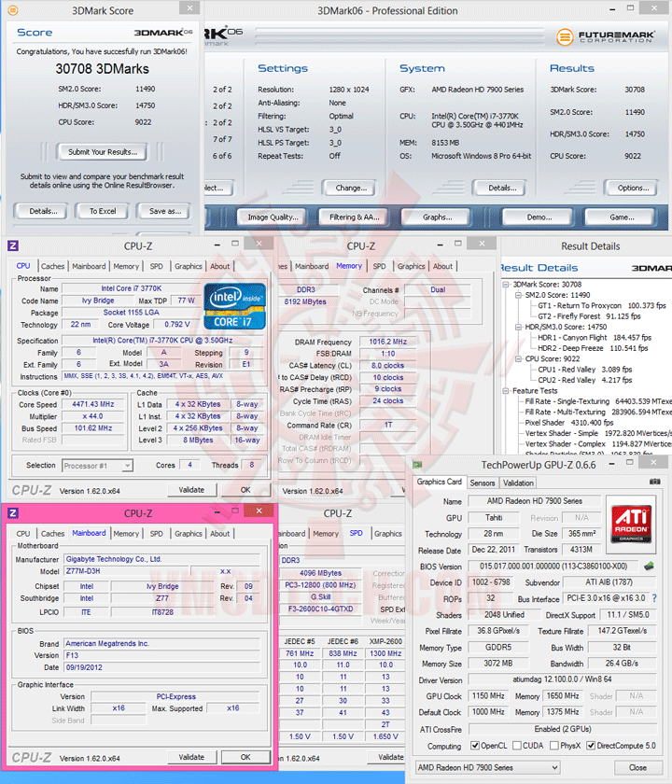Click OK in the CPU-Z Mainboard window

[x=245, y=758]
